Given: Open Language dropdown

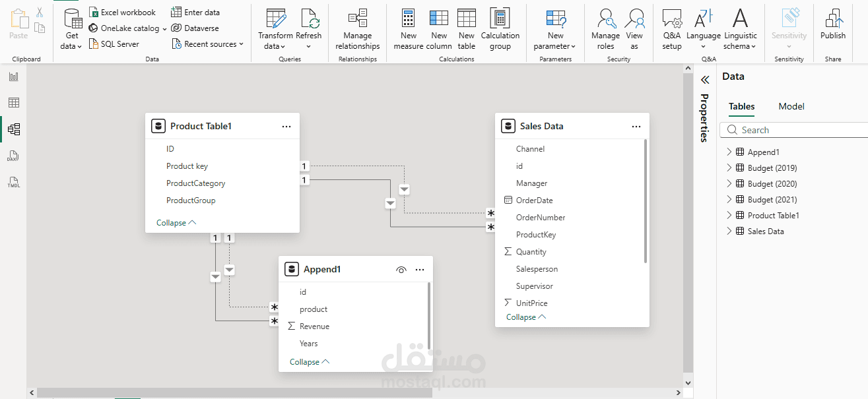Looking at the screenshot, I should point(704,30).
